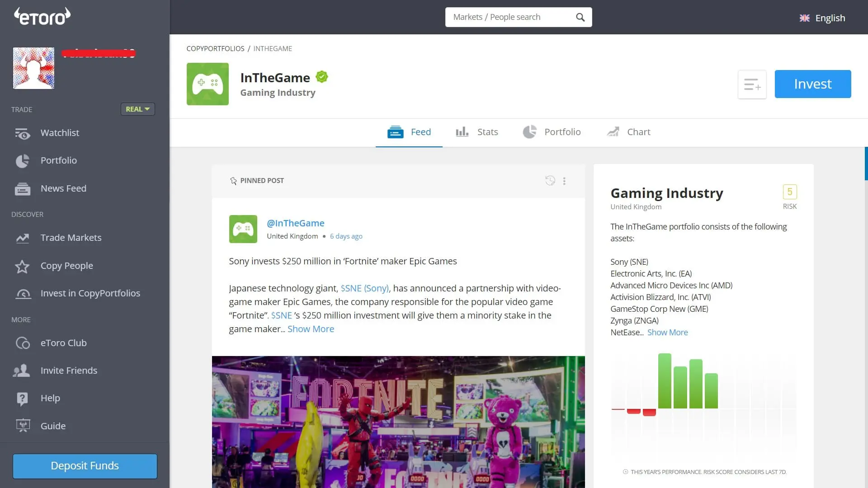This screenshot has height=488, width=868.
Task: Open the Watchlist from the sidebar
Action: [x=59, y=132]
